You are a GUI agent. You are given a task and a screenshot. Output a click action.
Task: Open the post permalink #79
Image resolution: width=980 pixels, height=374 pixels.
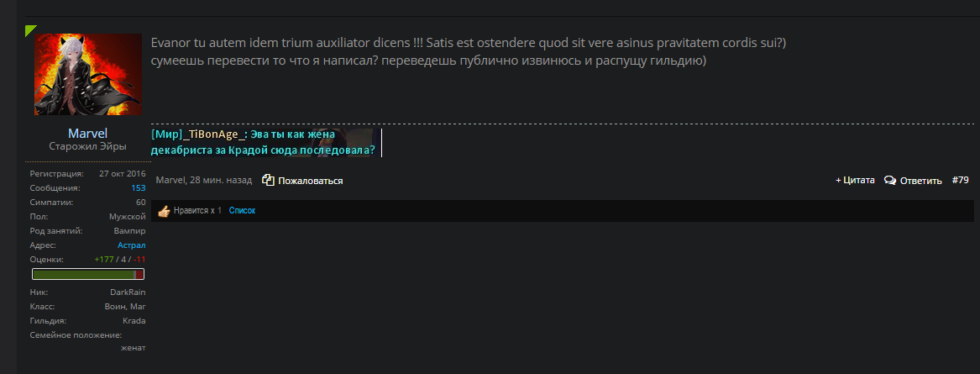tap(961, 180)
